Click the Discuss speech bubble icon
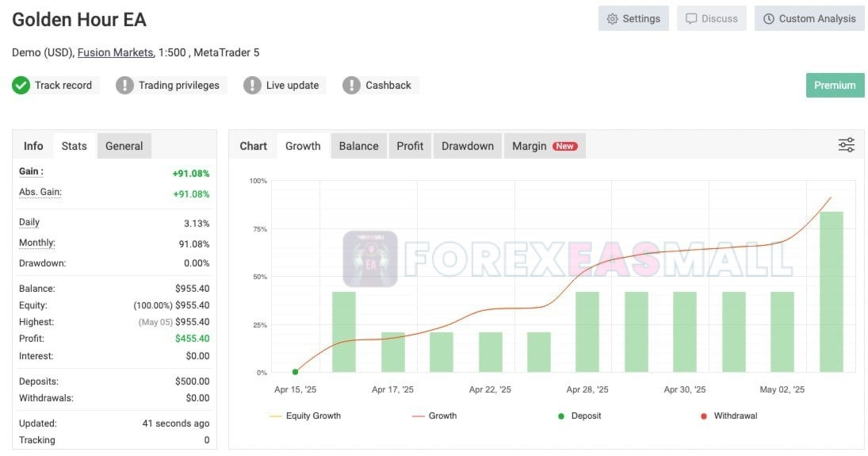Viewport: 868px width, 456px height. tap(691, 19)
